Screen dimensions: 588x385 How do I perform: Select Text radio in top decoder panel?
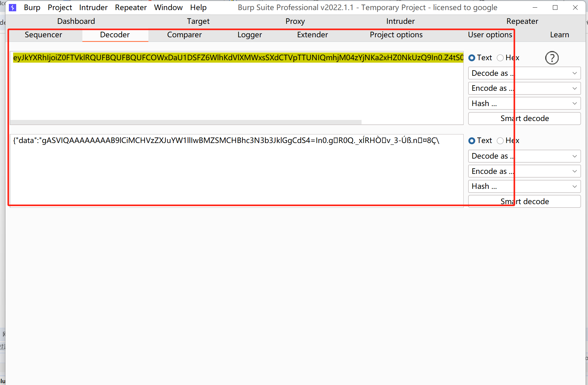coord(472,58)
